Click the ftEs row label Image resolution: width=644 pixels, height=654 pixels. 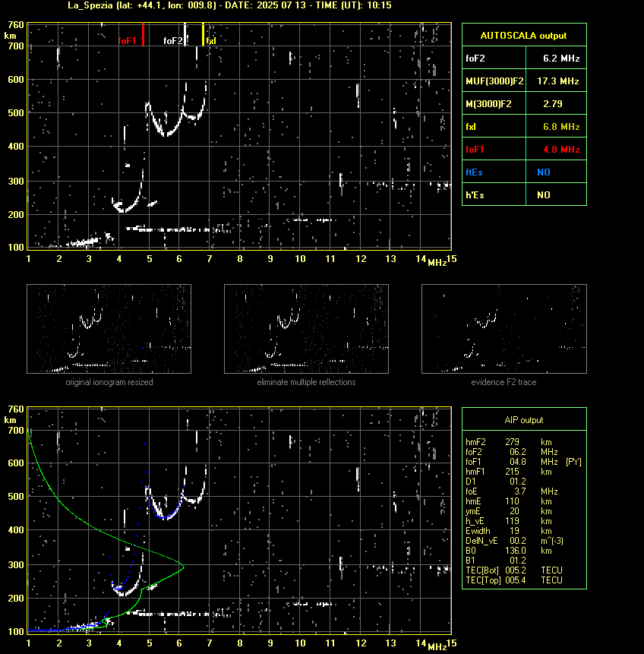coord(474,172)
